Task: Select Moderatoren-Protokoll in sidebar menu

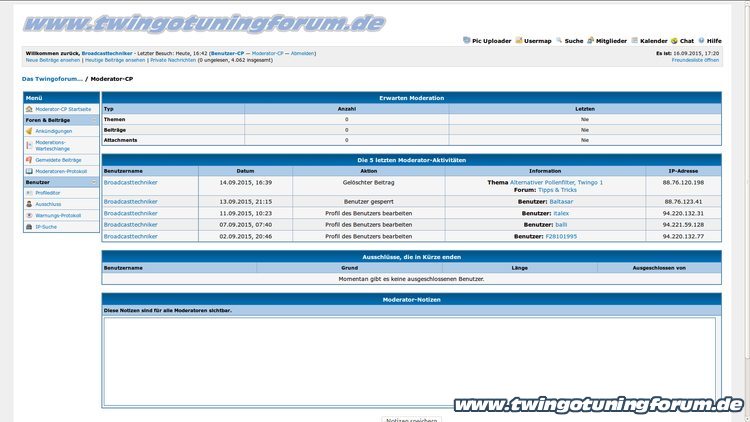Action: (61, 171)
